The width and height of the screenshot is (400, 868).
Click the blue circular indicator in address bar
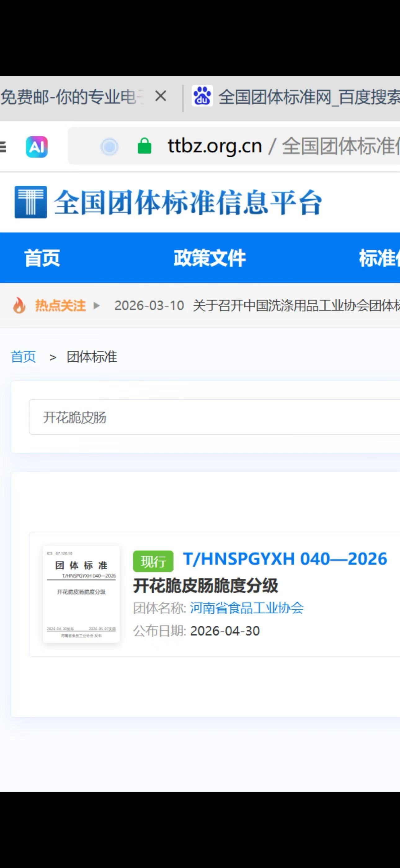tap(109, 147)
